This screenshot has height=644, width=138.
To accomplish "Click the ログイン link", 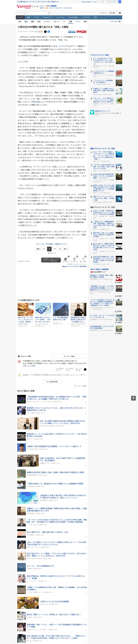I will [42, 8].
